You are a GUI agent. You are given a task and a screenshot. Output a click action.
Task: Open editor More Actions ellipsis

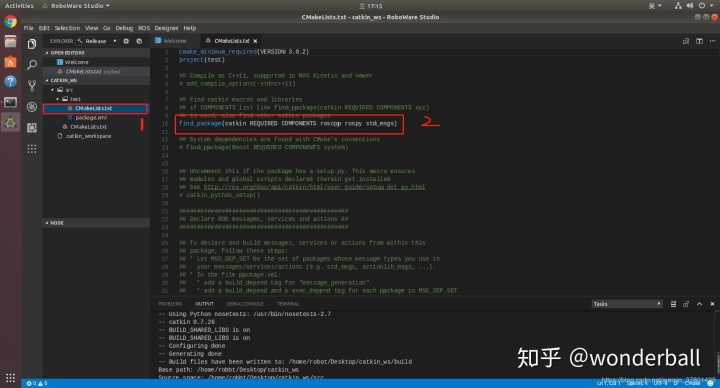(x=712, y=41)
